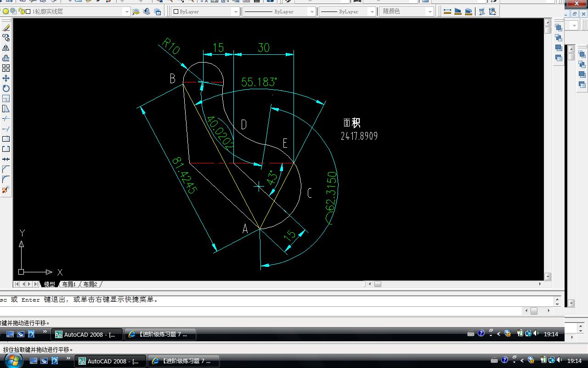Select the Move tool
Viewport: 588px width, 368px height.
(x=6, y=78)
